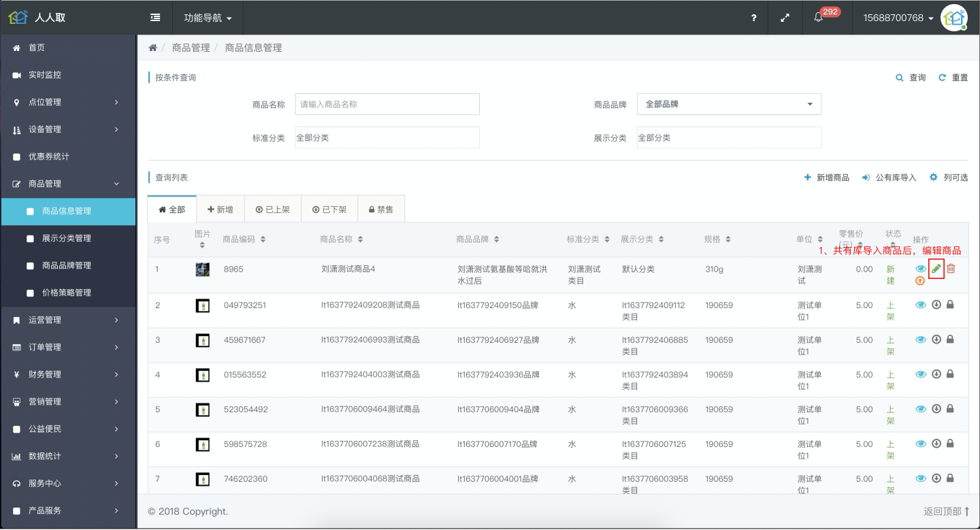Viewport: 980px width, 530px height.
Task: Switch to the 已上架 tab
Action: pos(272,210)
